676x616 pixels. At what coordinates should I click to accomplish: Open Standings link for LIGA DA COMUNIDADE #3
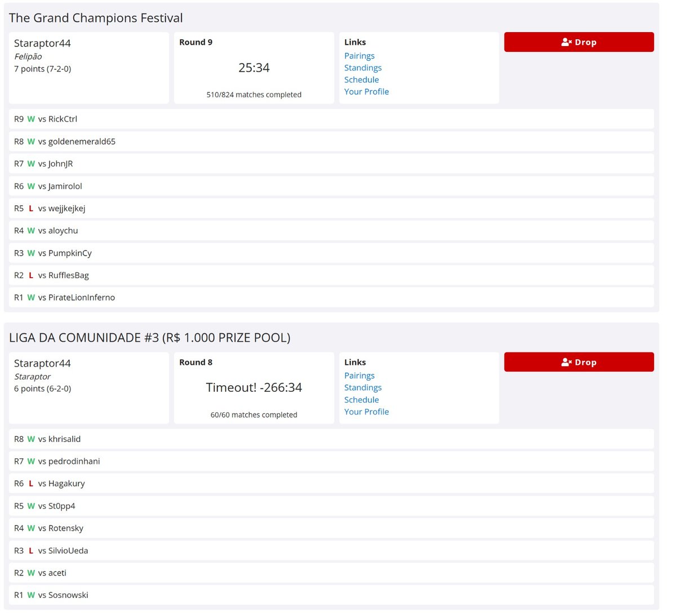point(363,387)
